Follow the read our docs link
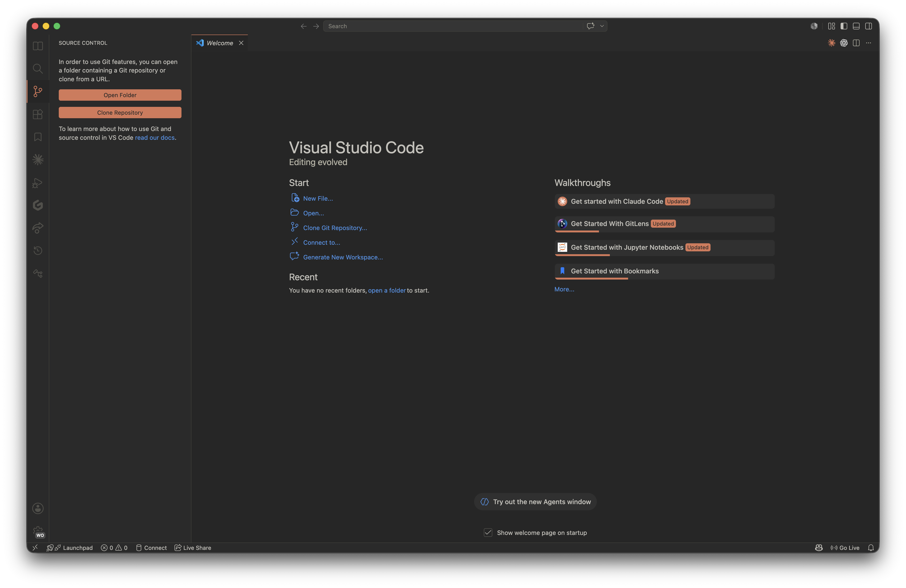 pos(154,138)
